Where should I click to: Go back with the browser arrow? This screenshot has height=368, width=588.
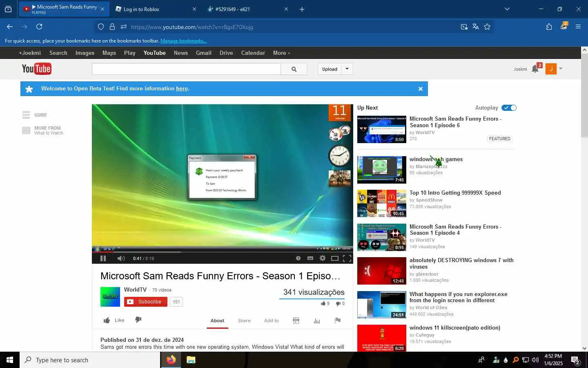(x=10, y=27)
